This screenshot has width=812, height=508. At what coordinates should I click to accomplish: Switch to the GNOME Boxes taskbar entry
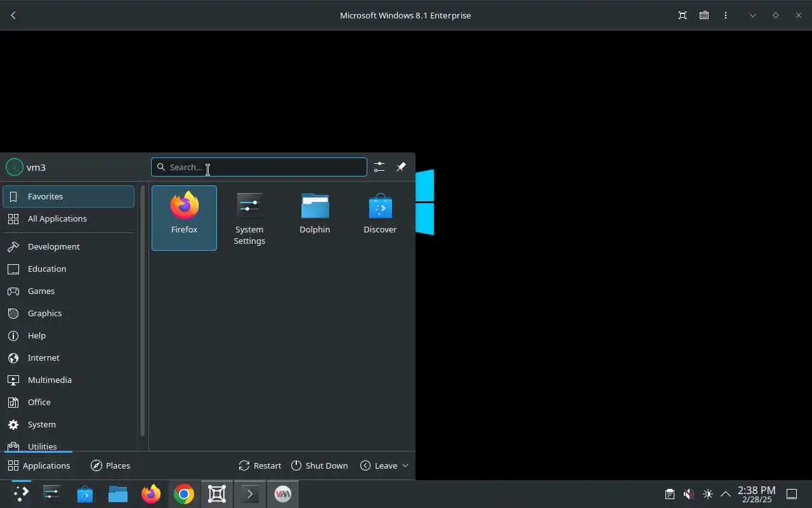(217, 494)
